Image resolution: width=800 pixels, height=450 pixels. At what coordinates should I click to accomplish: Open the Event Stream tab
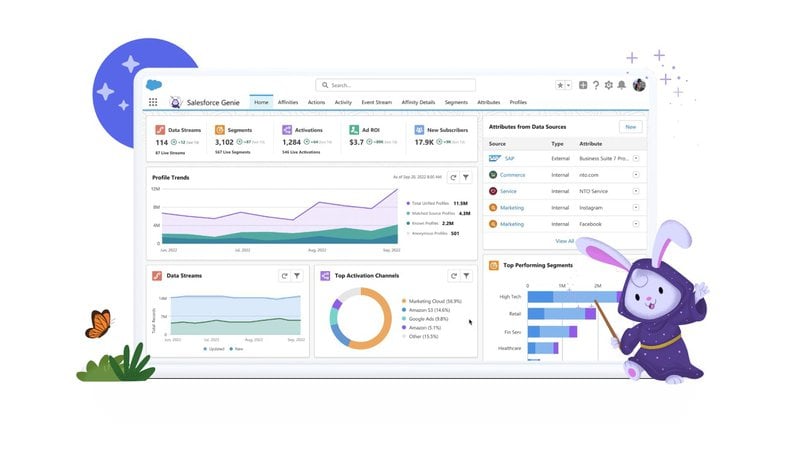[x=377, y=102]
